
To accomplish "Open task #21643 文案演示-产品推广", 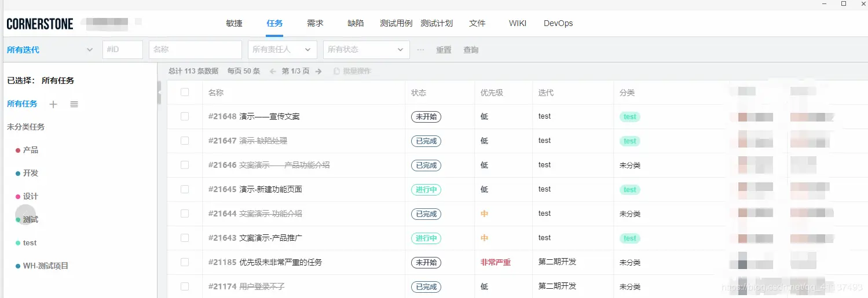I will [x=255, y=238].
